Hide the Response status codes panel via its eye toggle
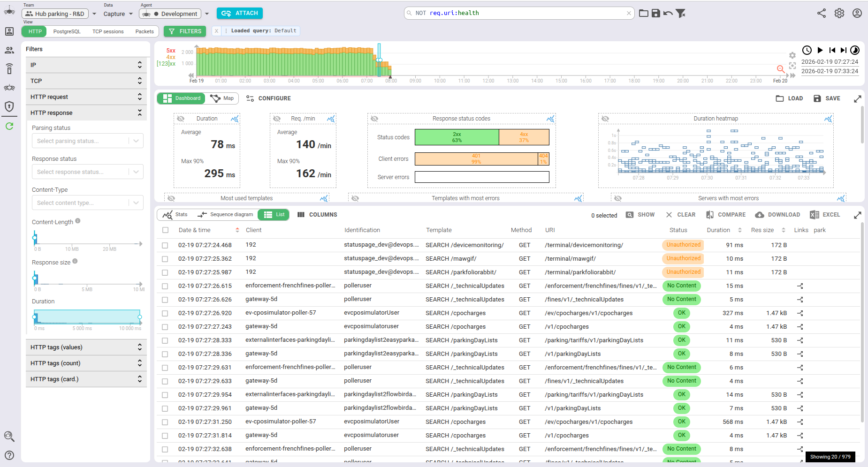 [x=374, y=119]
